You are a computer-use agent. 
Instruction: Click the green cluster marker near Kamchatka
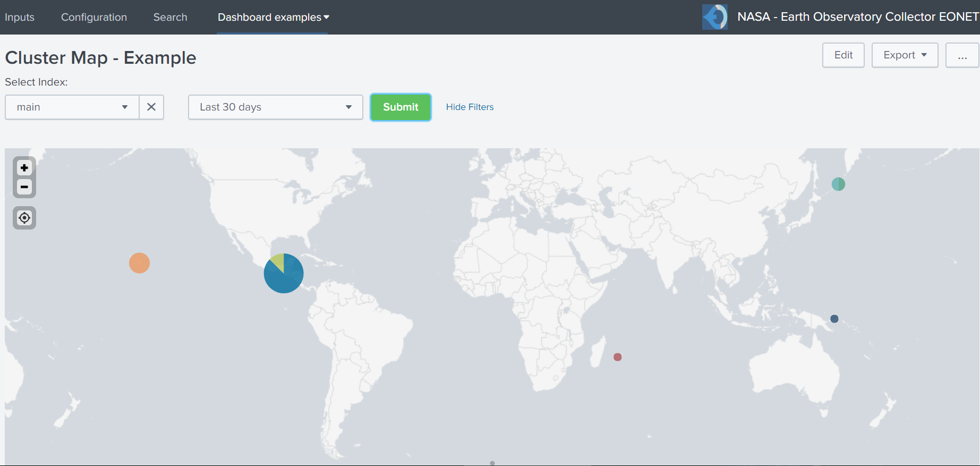[838, 184]
